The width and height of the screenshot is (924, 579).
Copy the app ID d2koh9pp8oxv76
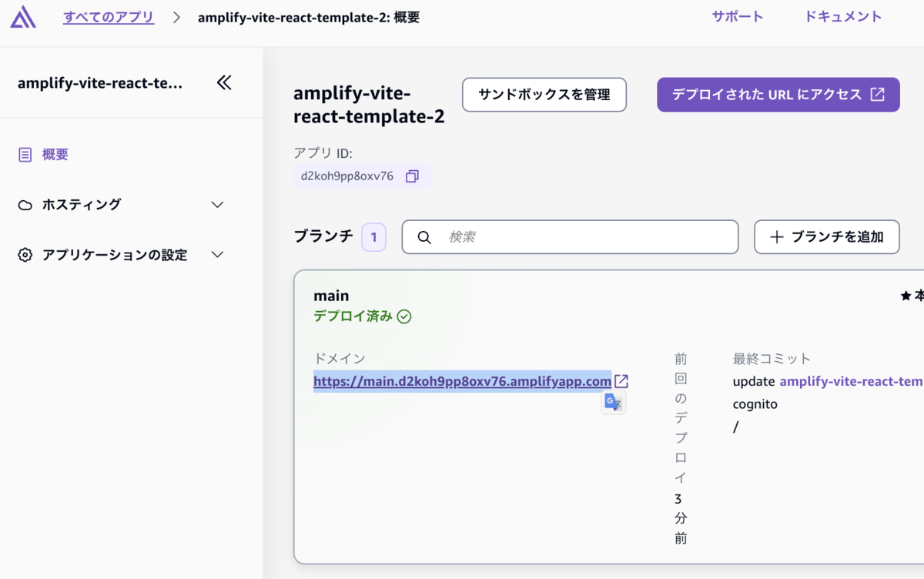tap(412, 176)
